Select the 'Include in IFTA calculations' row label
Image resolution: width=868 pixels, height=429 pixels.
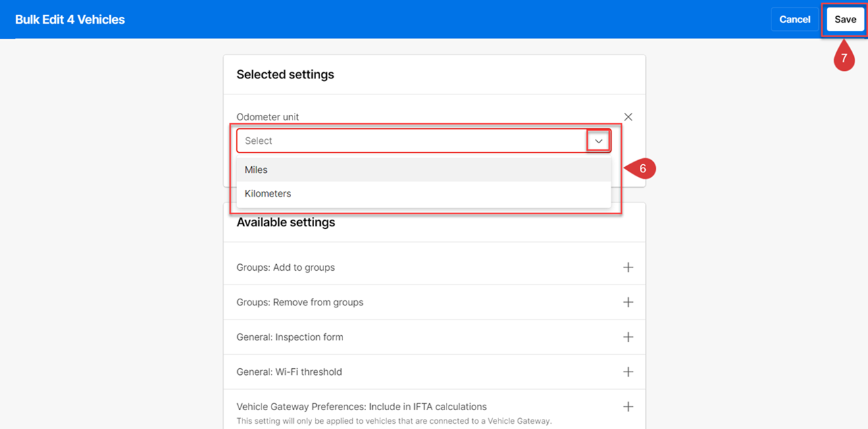click(x=361, y=407)
